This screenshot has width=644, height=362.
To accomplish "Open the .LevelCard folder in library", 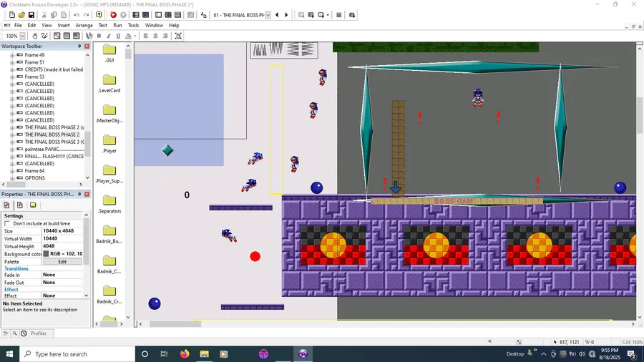I will (109, 83).
